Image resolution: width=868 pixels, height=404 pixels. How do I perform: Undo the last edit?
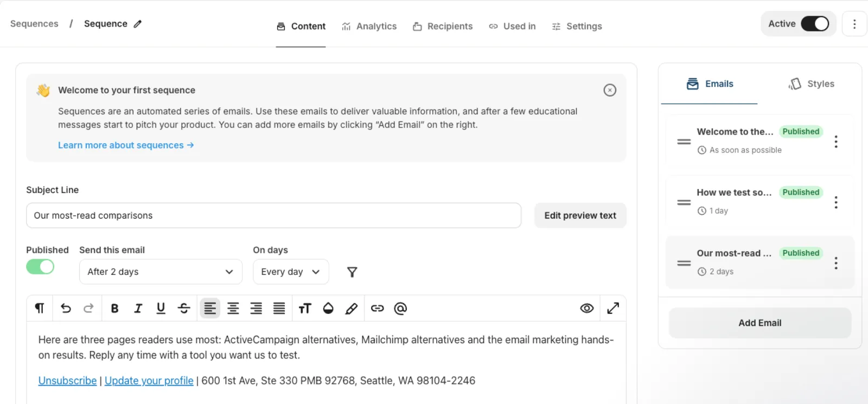66,309
